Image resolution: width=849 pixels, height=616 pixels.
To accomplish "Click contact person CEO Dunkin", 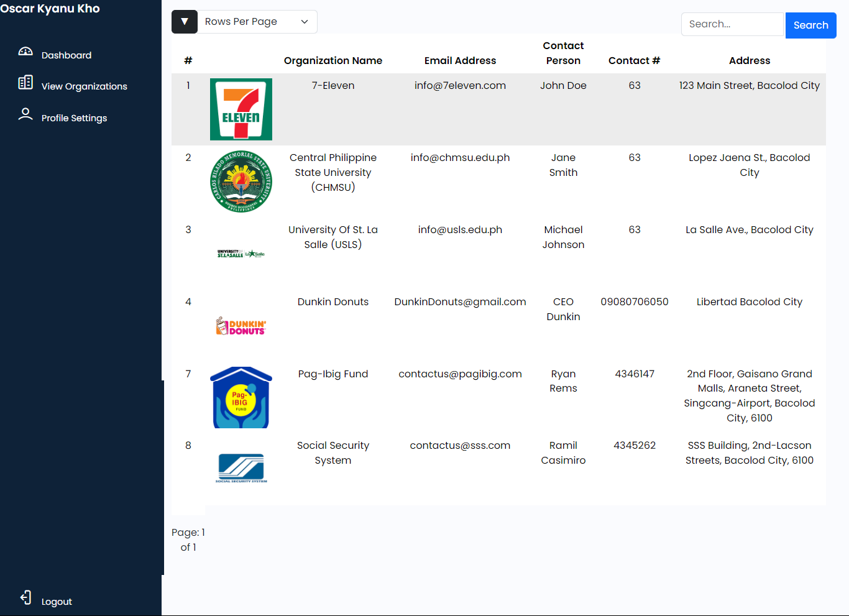I will pyautogui.click(x=563, y=309).
